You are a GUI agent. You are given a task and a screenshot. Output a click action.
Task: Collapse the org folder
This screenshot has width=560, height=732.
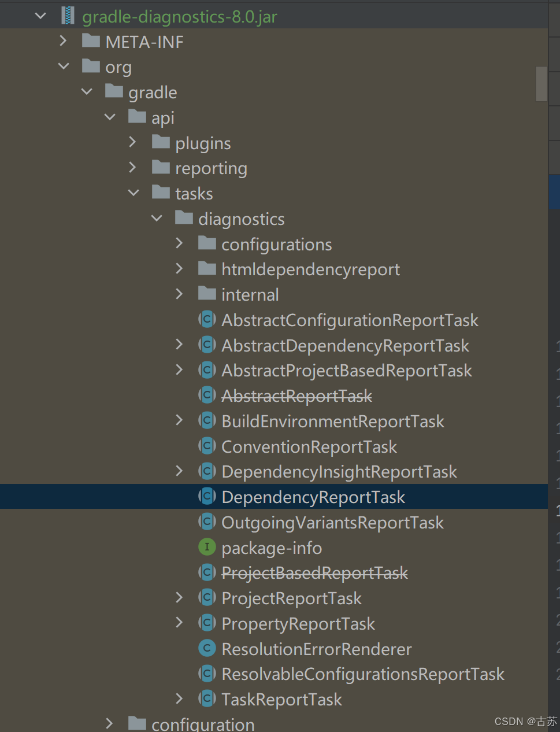64,66
